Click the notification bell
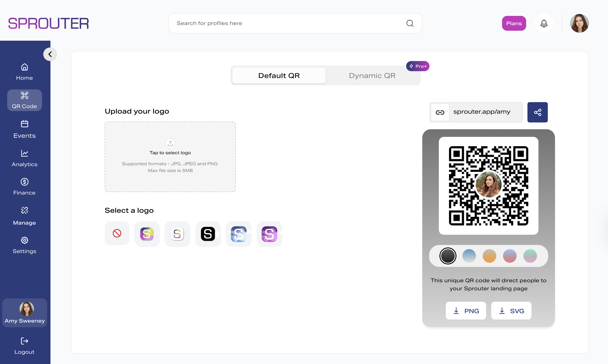The image size is (608, 364). click(544, 23)
